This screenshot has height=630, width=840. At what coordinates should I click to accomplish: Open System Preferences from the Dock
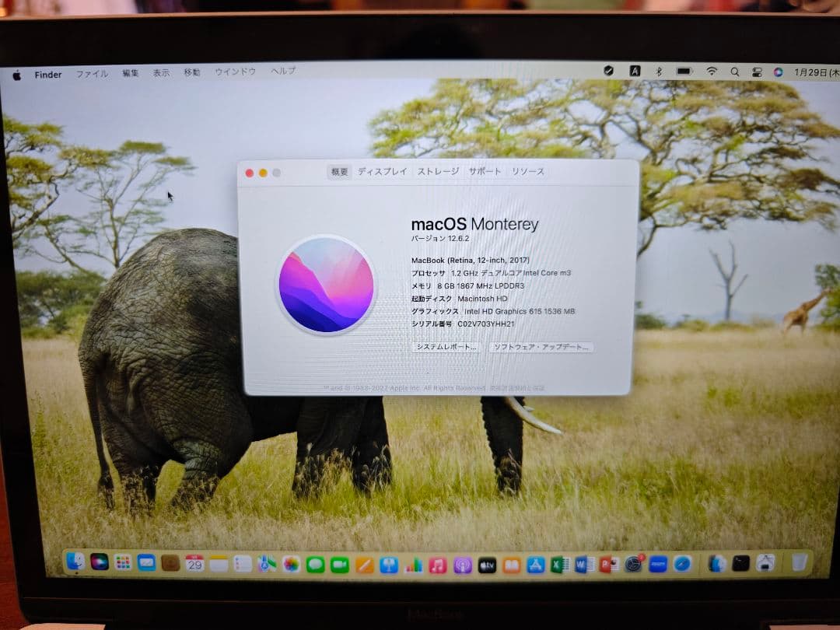click(633, 562)
